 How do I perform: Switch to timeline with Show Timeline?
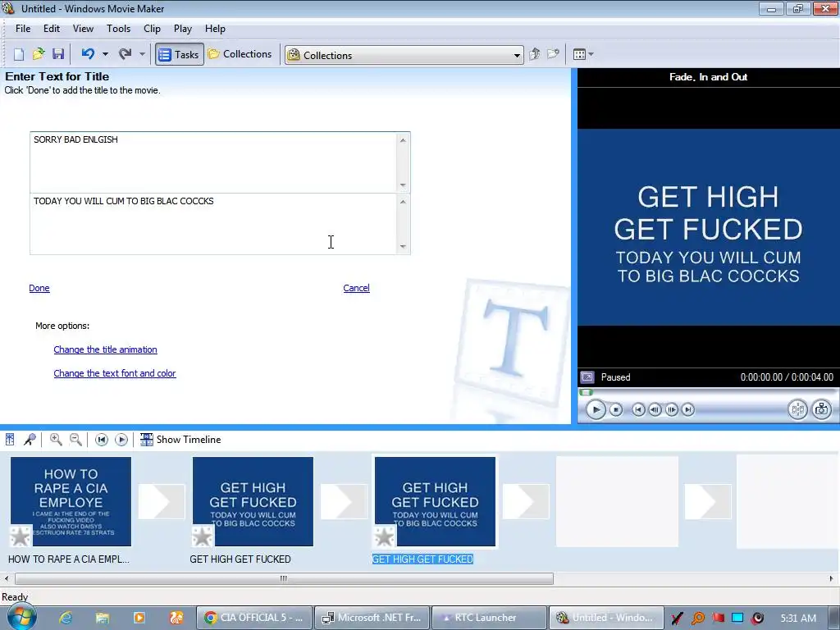(x=180, y=440)
